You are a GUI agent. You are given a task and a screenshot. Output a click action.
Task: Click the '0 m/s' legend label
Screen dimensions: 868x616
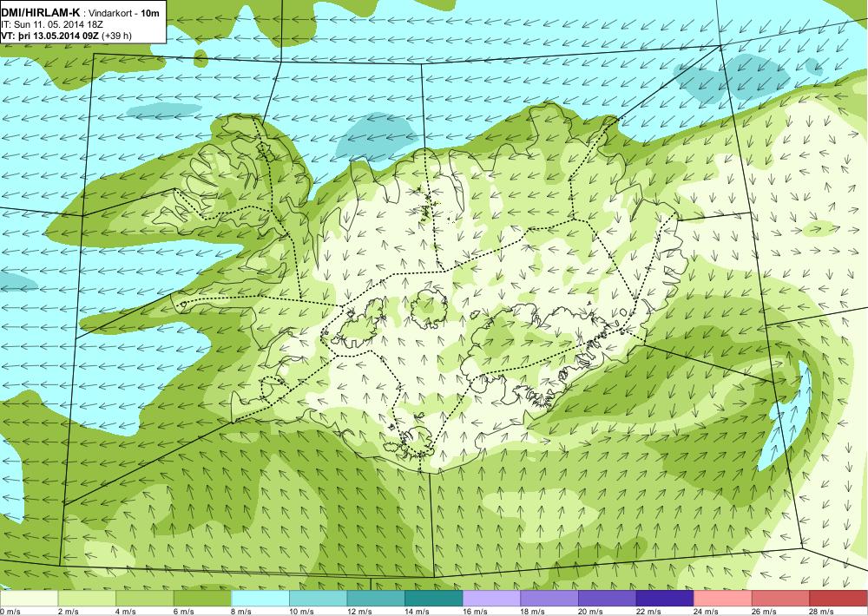click(10, 612)
